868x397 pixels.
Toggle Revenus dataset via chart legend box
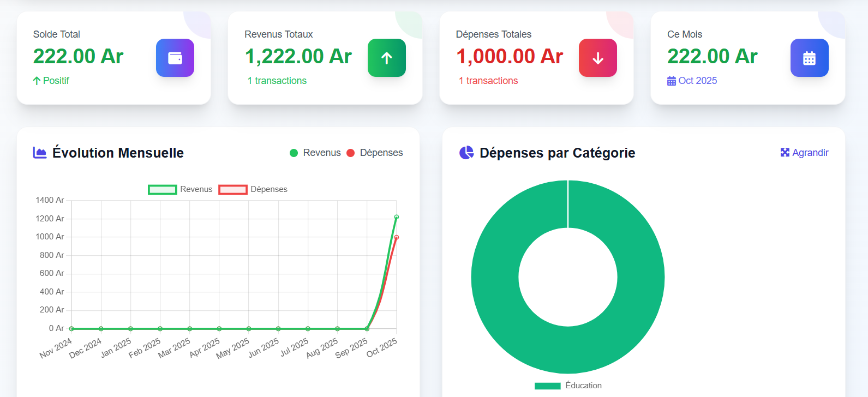162,189
